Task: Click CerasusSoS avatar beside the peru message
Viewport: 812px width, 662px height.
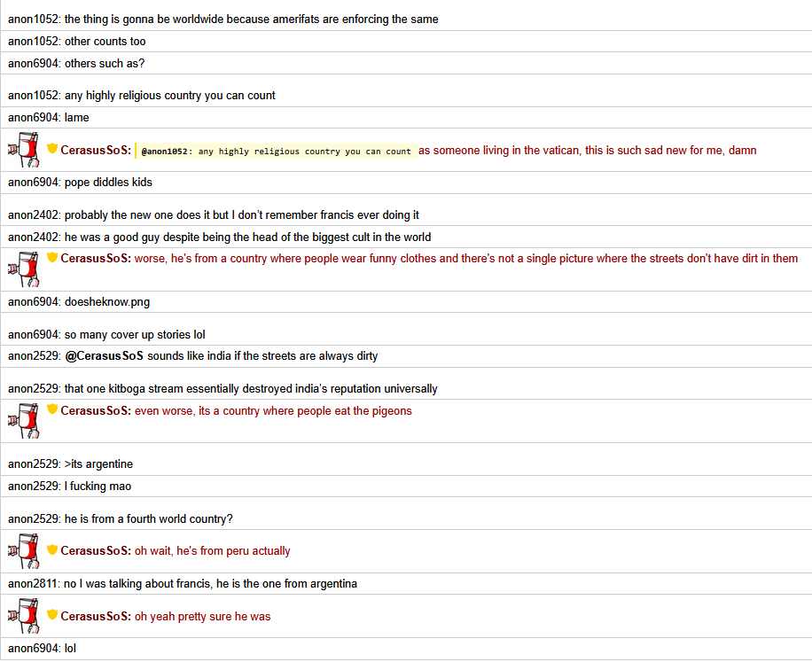Action: [24, 551]
